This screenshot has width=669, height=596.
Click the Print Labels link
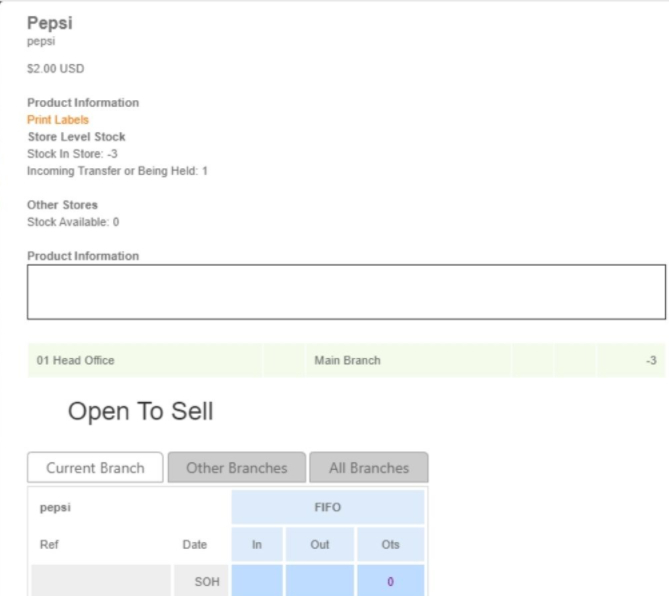57,120
